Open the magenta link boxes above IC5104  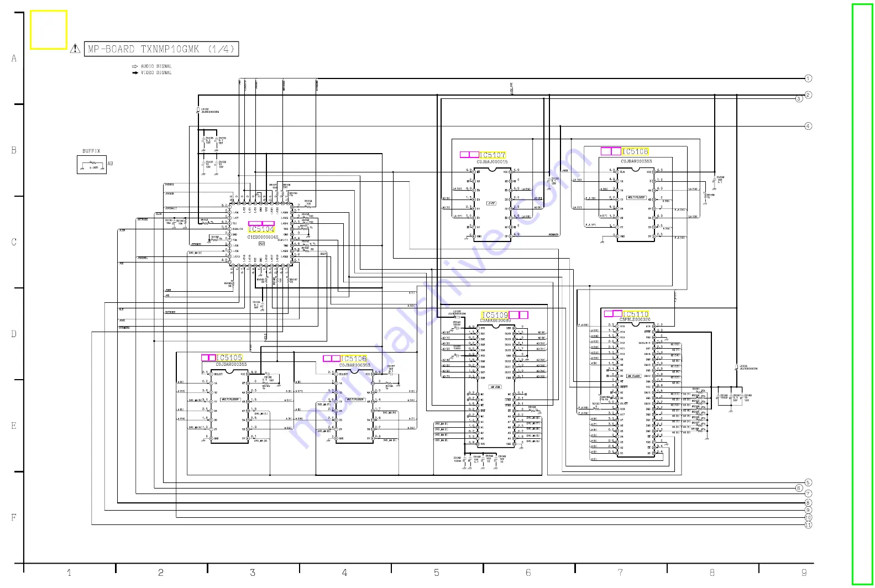[x=261, y=224]
